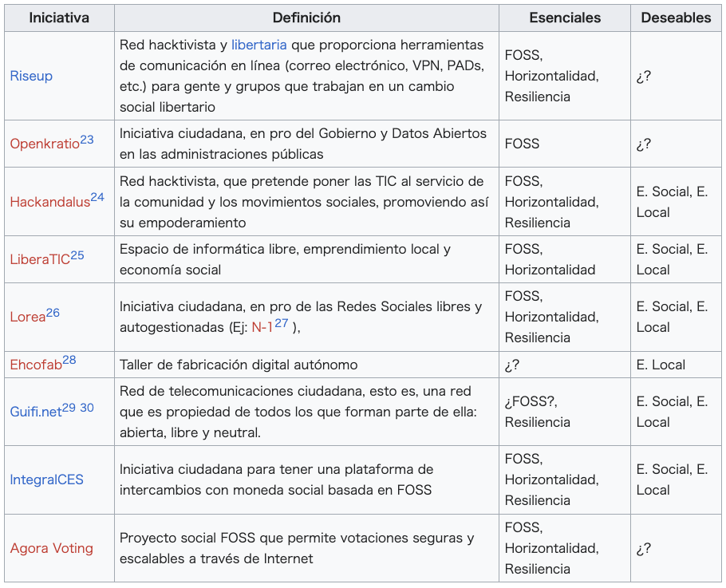The image size is (726, 588).
Task: Click '¿FOSS?, Resiliencia' in the Guifi.net row
Action: pyautogui.click(x=565, y=412)
